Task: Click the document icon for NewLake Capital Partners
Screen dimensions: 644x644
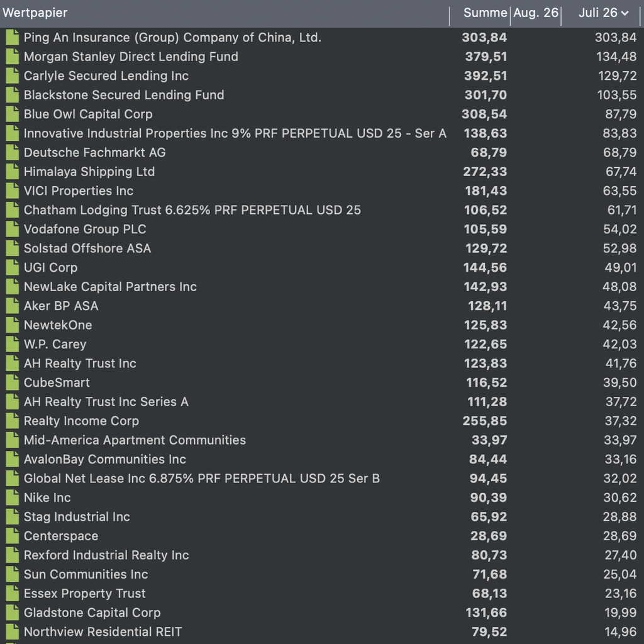Action: (x=13, y=287)
